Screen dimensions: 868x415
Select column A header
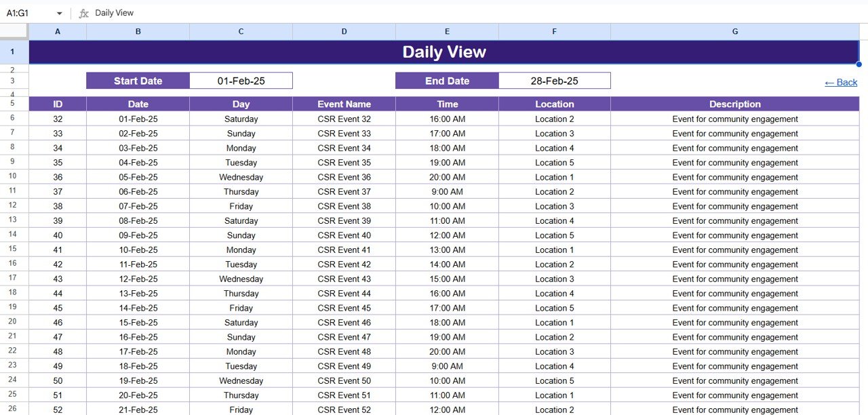[x=57, y=31]
